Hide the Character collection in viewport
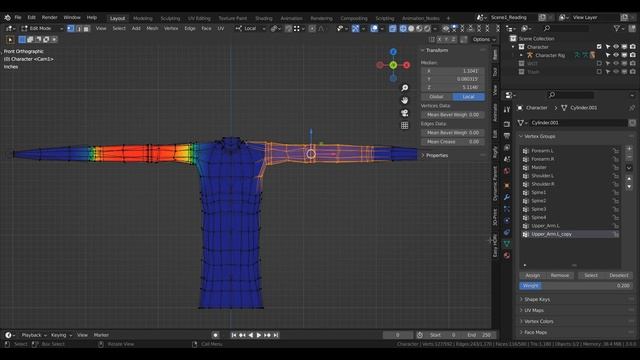This screenshot has height=360, width=640. pos(616,47)
